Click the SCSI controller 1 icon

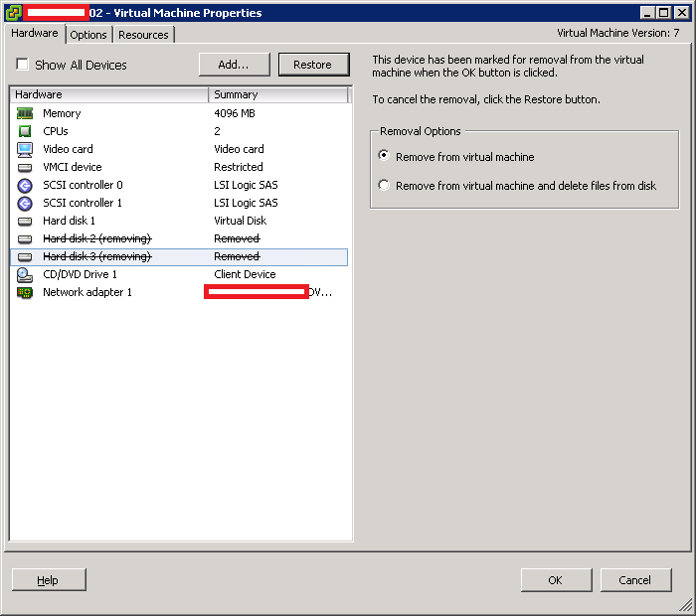click(25, 203)
